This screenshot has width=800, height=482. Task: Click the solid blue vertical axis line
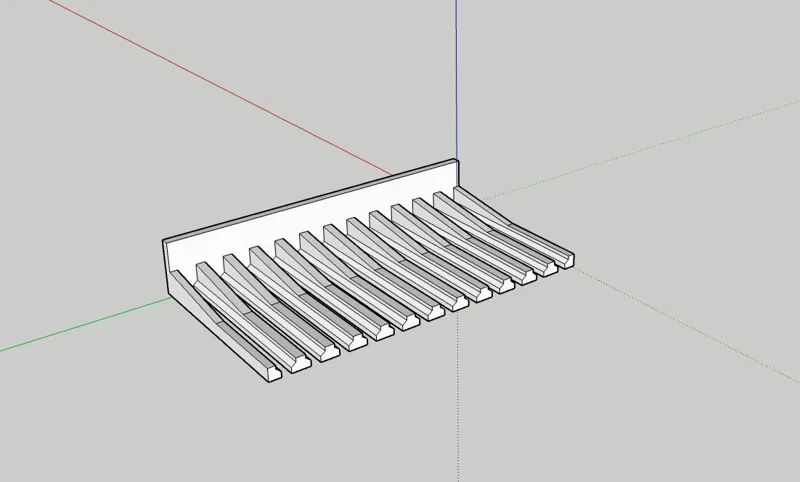coord(456,79)
